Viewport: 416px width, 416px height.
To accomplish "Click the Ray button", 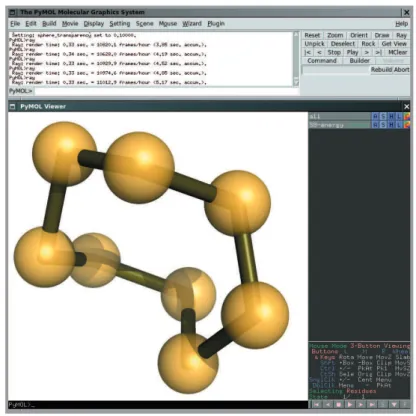I will click(x=401, y=35).
